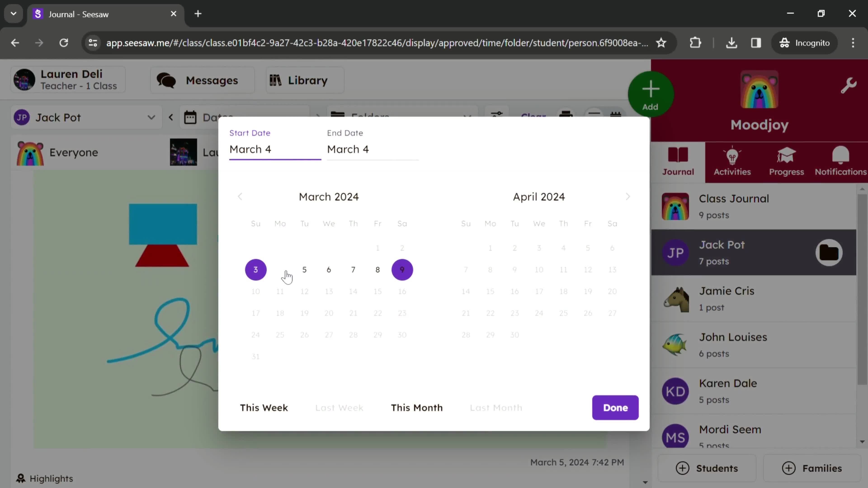
Task: Click the Highlights ribbon icon
Action: [21, 478]
